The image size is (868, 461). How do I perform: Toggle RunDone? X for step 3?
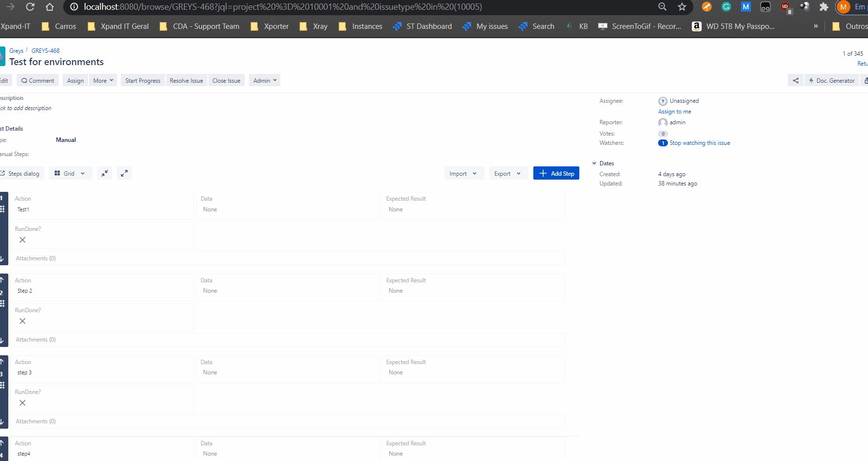(x=23, y=403)
